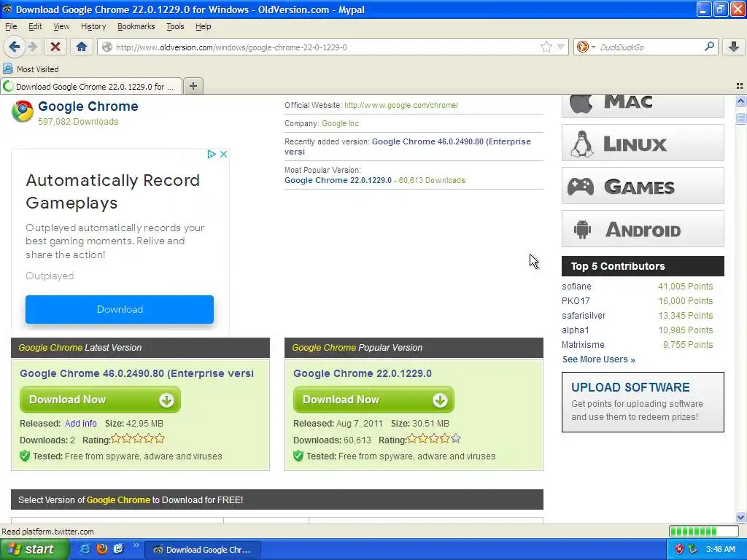
Task: Open the tab groups grid icon
Action: point(740,86)
